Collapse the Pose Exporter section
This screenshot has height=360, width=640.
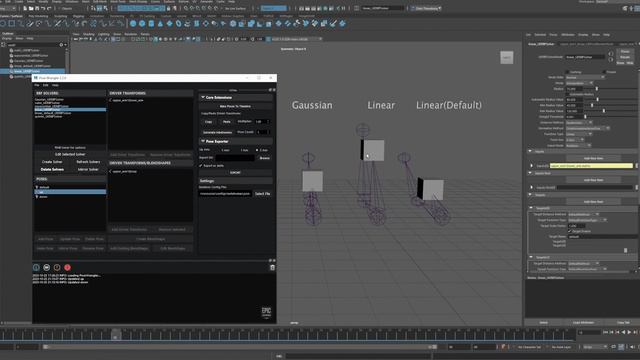[x=203, y=141]
